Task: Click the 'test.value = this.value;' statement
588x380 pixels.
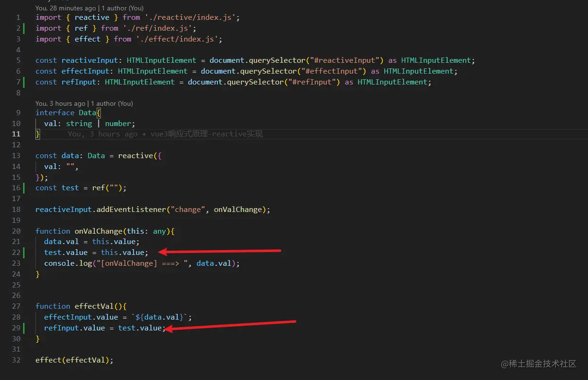Action: (x=96, y=253)
